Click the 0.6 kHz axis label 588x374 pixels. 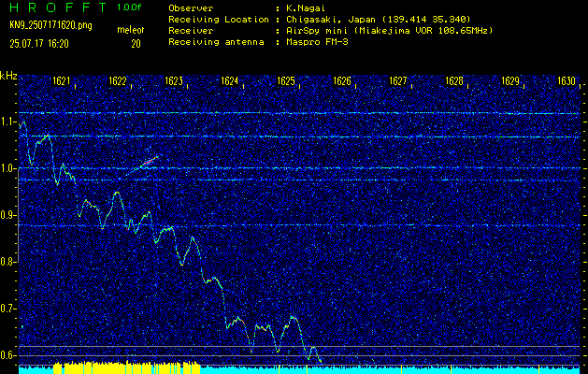click(x=7, y=355)
